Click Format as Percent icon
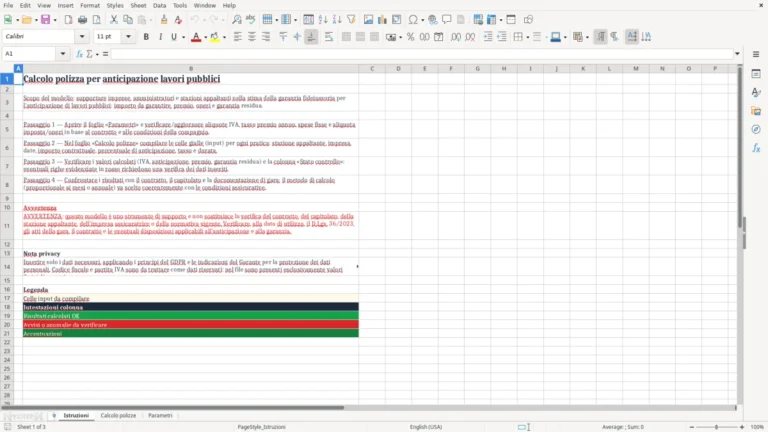Screen dimensions: 768x432 tap(410, 37)
